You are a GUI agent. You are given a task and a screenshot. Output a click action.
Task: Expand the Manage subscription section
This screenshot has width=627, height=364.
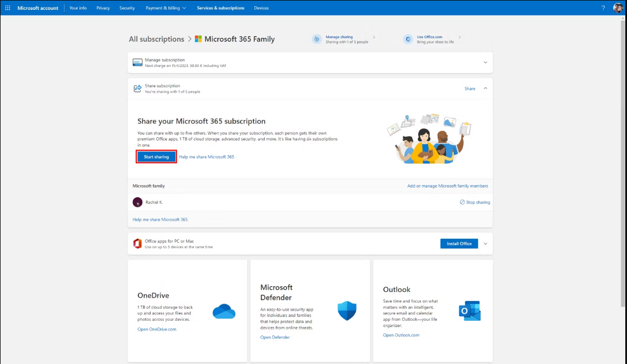point(485,62)
